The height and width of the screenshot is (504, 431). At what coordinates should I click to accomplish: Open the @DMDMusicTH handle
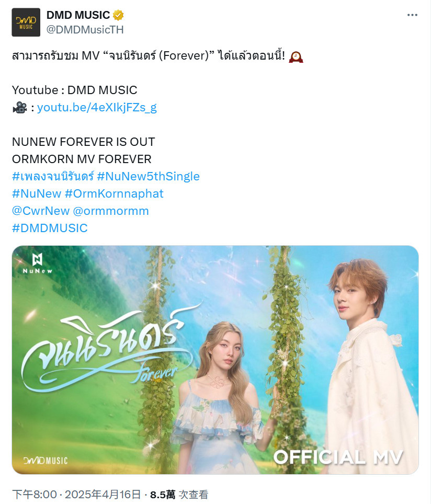point(85,30)
